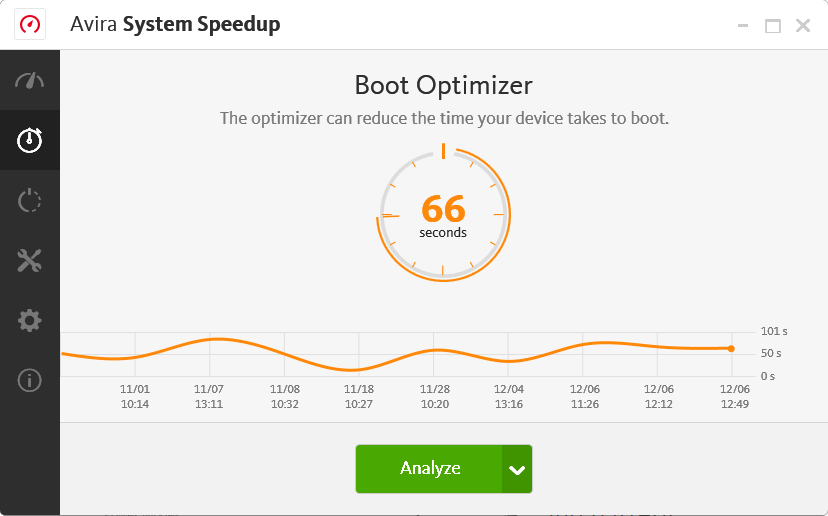Viewport: 828px width, 516px height.
Task: Open the power icon section in sidebar
Action: click(30, 201)
